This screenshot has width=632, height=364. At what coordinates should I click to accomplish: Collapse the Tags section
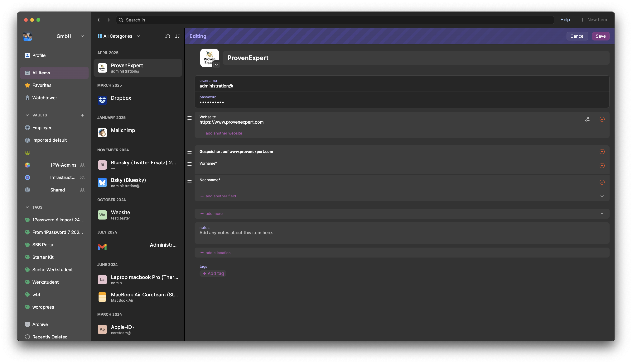point(28,207)
